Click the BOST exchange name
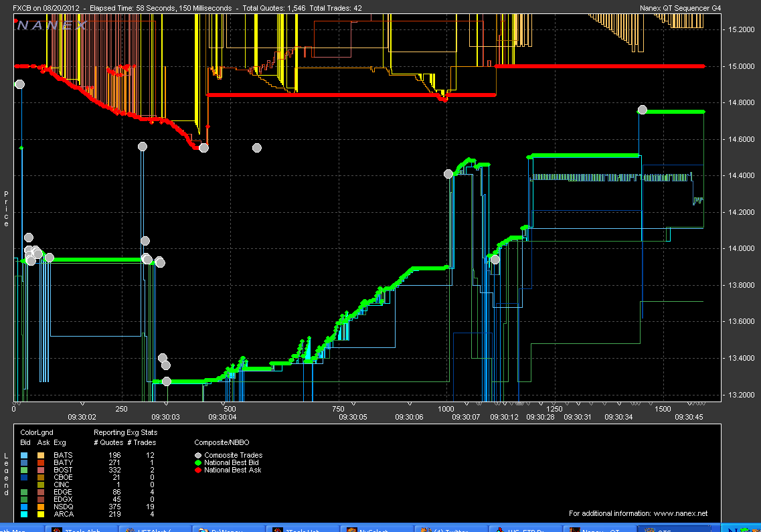The height and width of the screenshot is (532, 761). click(x=63, y=470)
